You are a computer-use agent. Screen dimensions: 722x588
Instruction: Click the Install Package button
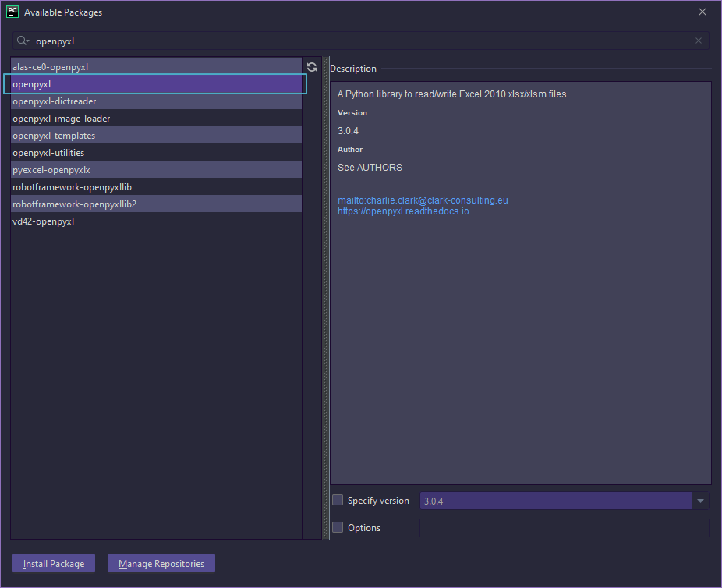tap(54, 563)
